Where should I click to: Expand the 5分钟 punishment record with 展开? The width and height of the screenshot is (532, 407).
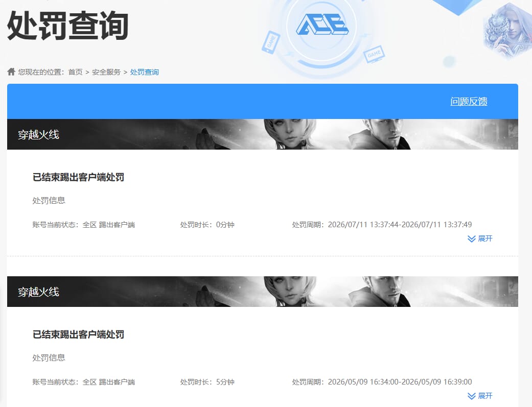480,396
